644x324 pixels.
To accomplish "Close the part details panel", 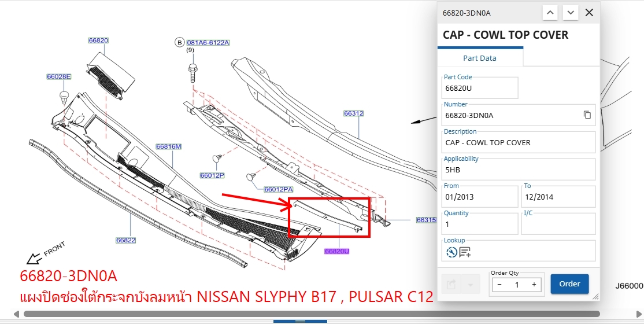I will coord(589,13).
